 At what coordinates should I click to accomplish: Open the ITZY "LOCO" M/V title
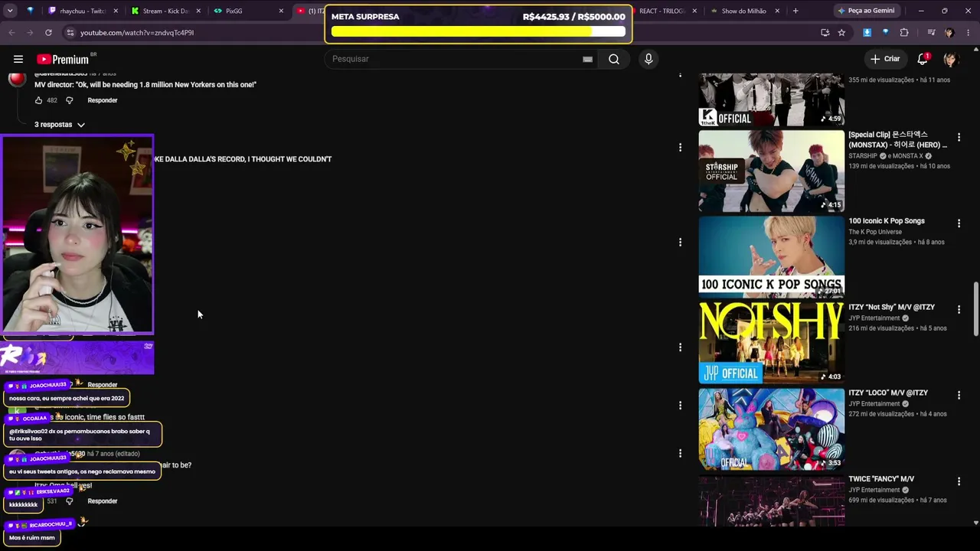[x=888, y=393]
